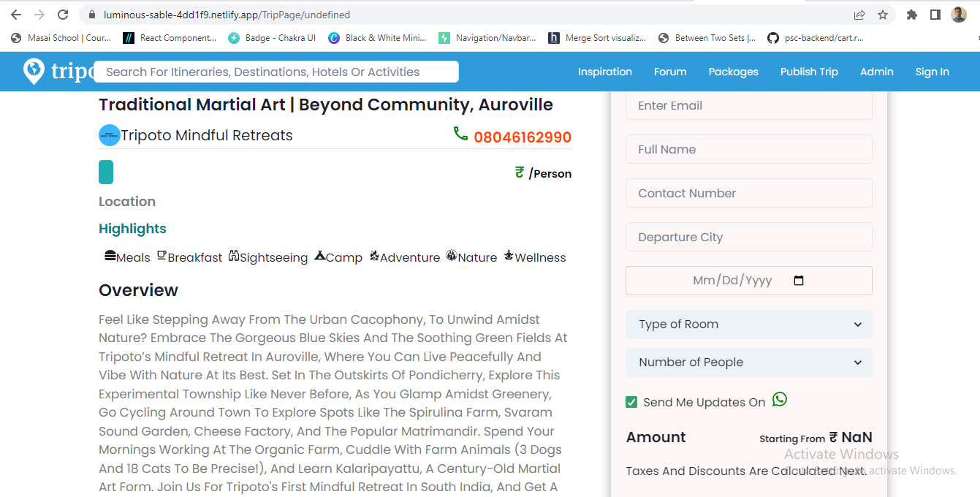Click the Highlights heading
The height and width of the screenshot is (497, 980).
[x=132, y=229]
